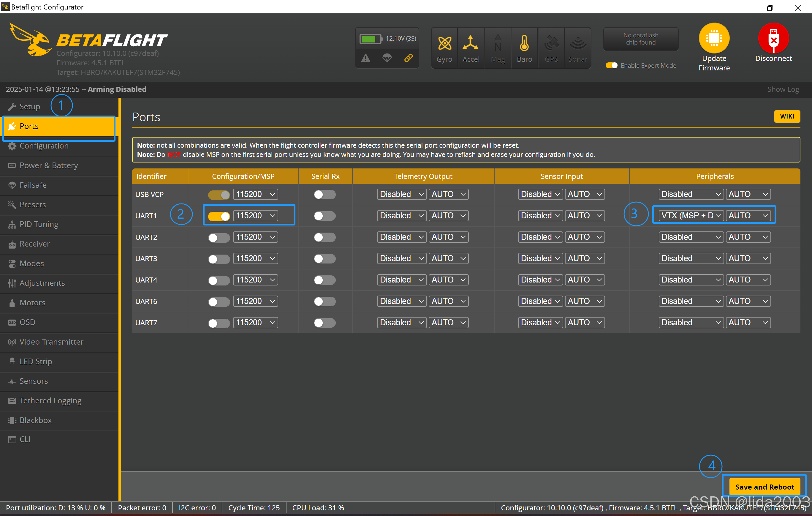
Task: Open UART1 MSP baud rate dropdown
Action: click(x=255, y=216)
